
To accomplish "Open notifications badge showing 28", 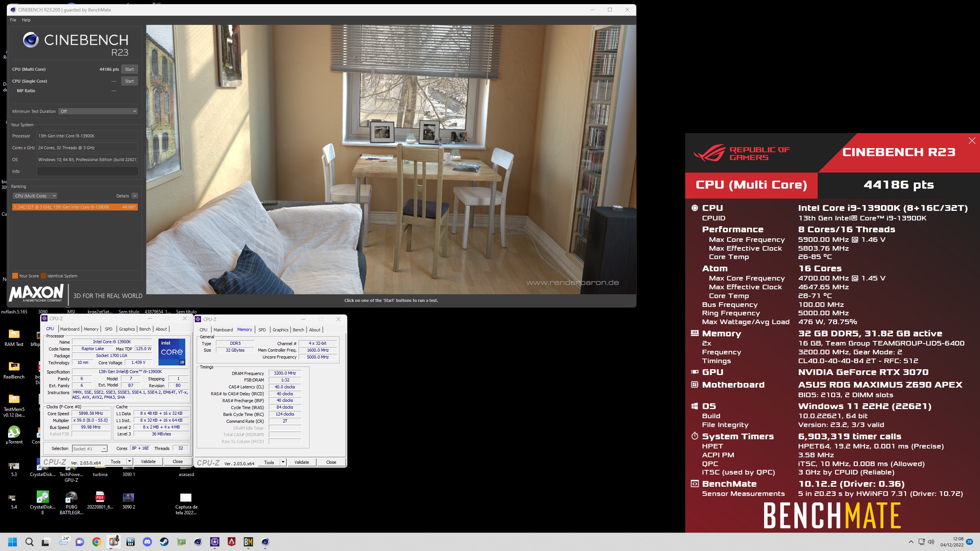I will click(970, 542).
